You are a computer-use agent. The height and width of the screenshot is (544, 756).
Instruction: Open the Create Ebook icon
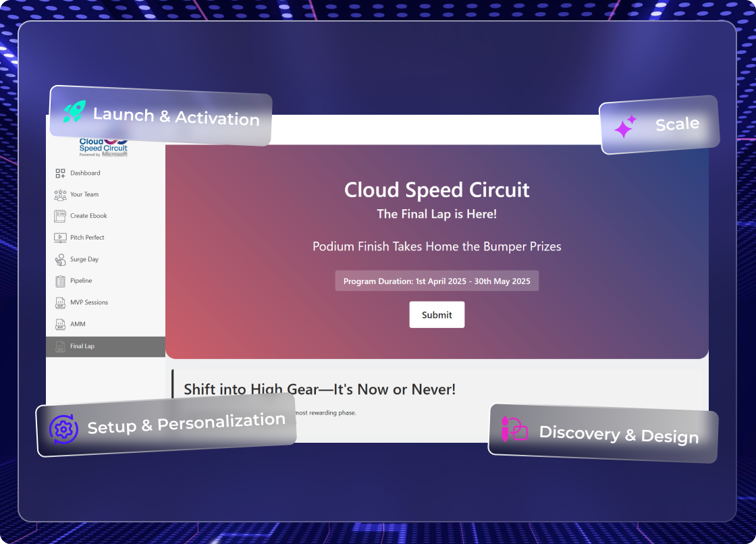(x=60, y=216)
